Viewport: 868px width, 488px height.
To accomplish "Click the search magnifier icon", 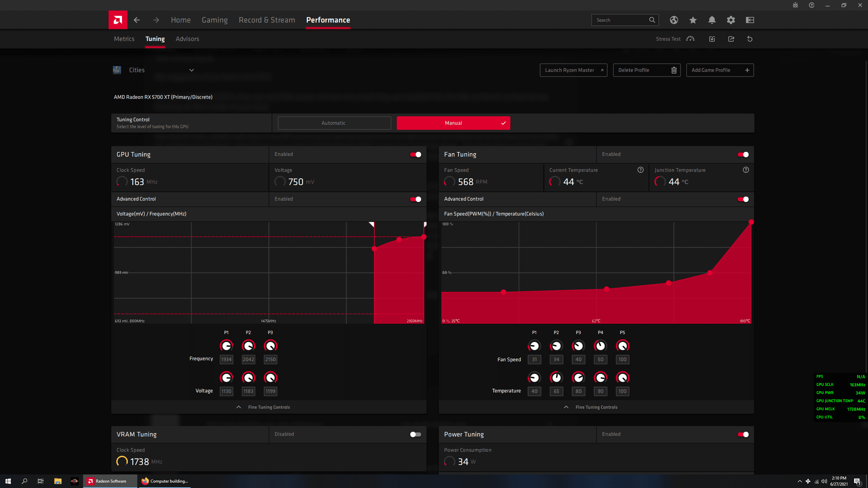I will coord(652,20).
